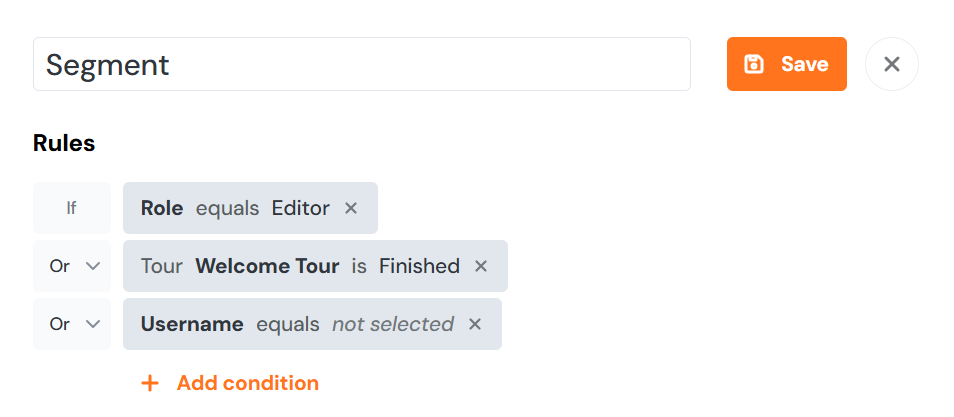
Task: Add a new condition
Action: [247, 383]
